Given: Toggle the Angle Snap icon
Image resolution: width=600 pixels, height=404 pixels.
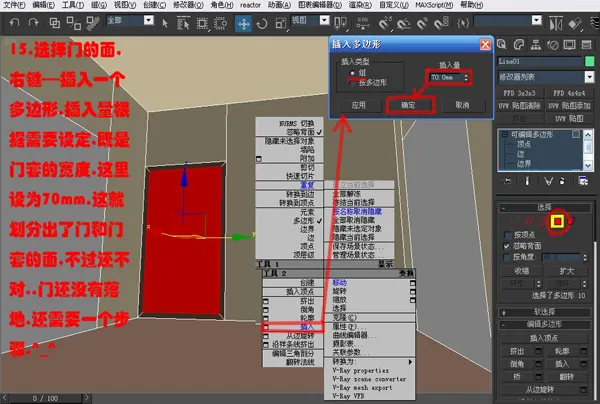Looking at the screenshot, I should (x=404, y=24).
